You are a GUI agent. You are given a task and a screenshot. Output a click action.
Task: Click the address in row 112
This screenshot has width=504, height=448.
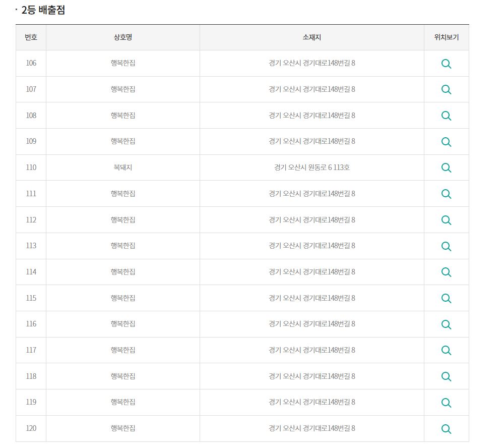click(x=312, y=220)
